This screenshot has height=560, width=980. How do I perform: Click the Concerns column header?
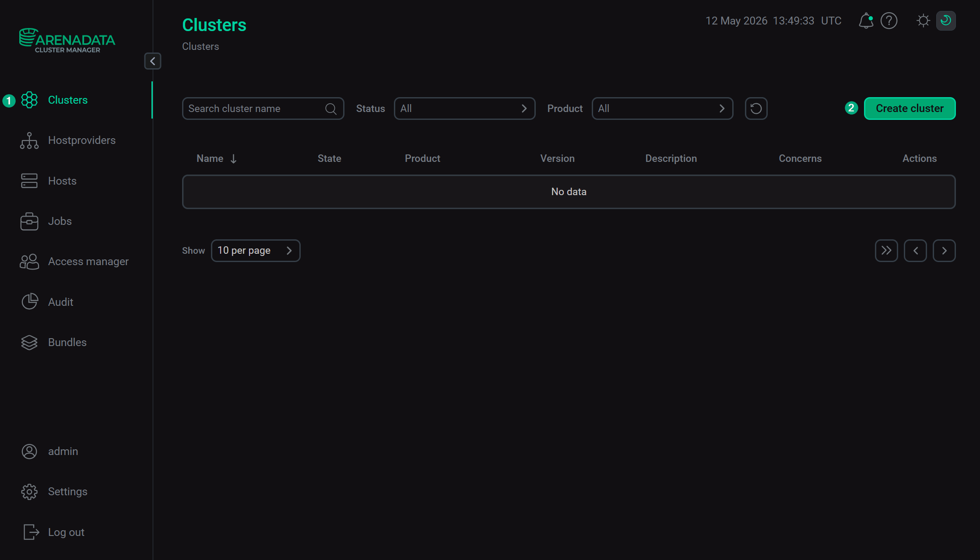[x=800, y=158]
